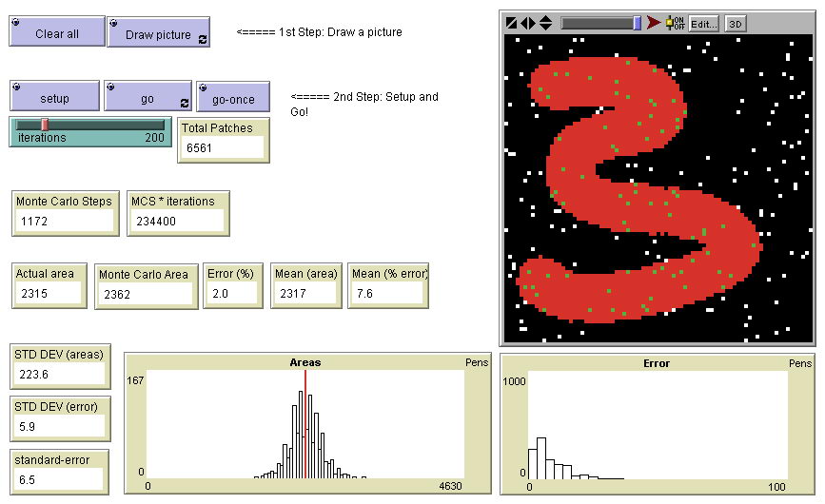Image resolution: width=825 pixels, height=504 pixels.
Task: Click the iterations slider handle
Action: click(x=45, y=125)
